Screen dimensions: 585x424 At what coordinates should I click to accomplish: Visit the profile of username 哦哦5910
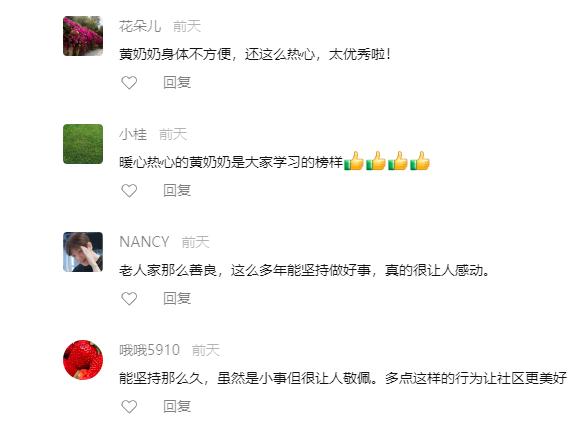coord(149,350)
